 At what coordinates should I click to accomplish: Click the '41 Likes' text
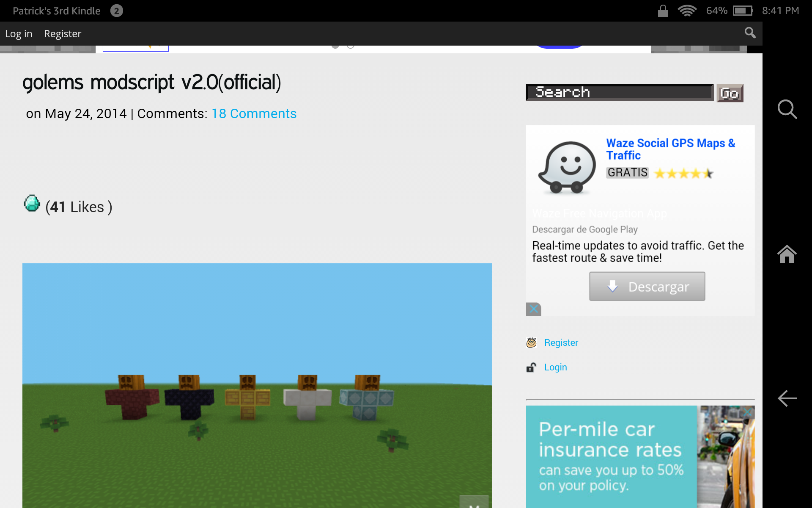pos(79,207)
